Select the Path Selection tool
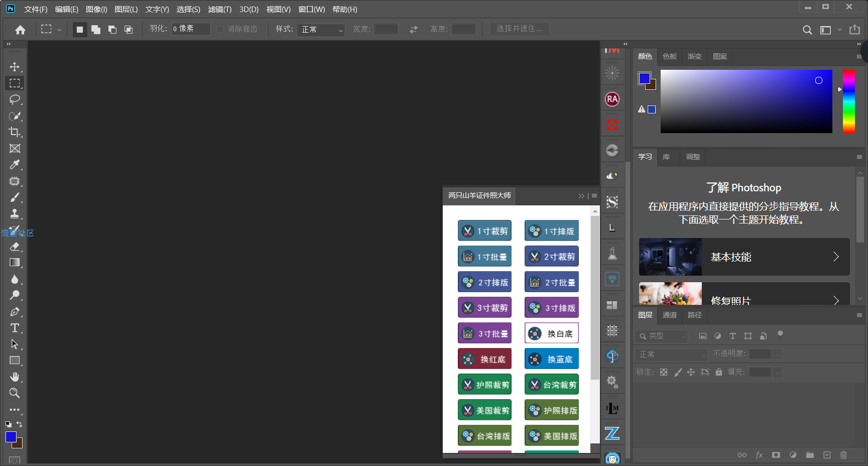 [15, 344]
